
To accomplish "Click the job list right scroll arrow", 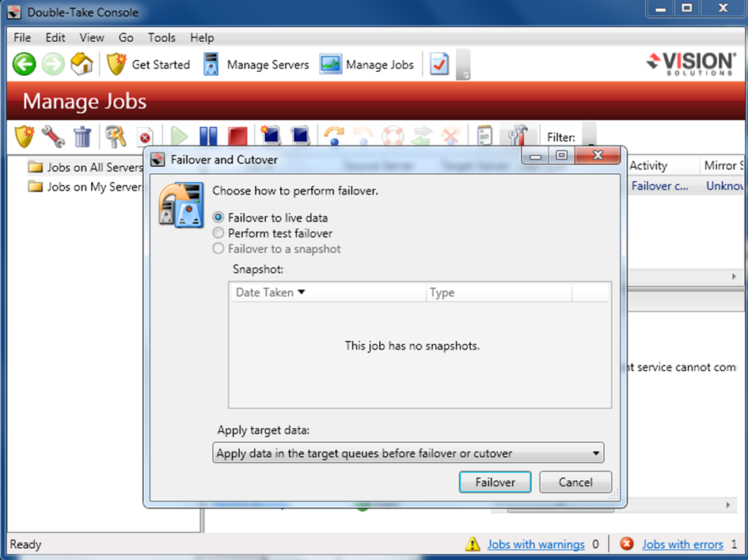I will tap(734, 276).
